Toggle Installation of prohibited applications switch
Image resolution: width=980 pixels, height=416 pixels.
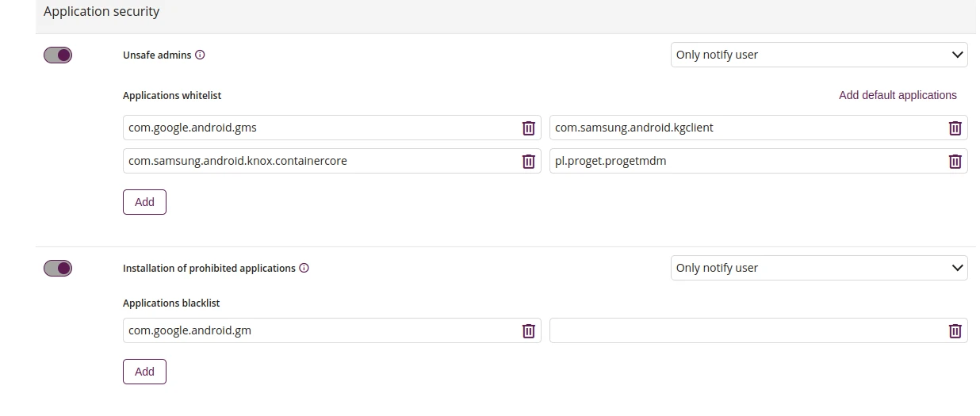(58, 268)
